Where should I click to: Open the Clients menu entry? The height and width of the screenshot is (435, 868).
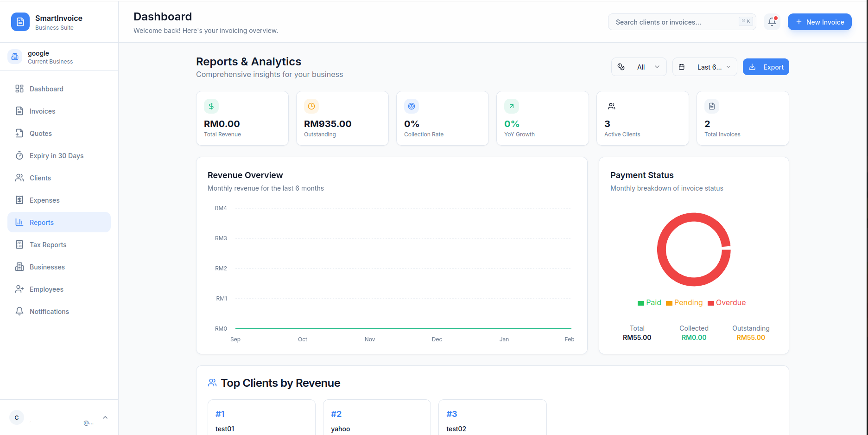(x=59, y=178)
